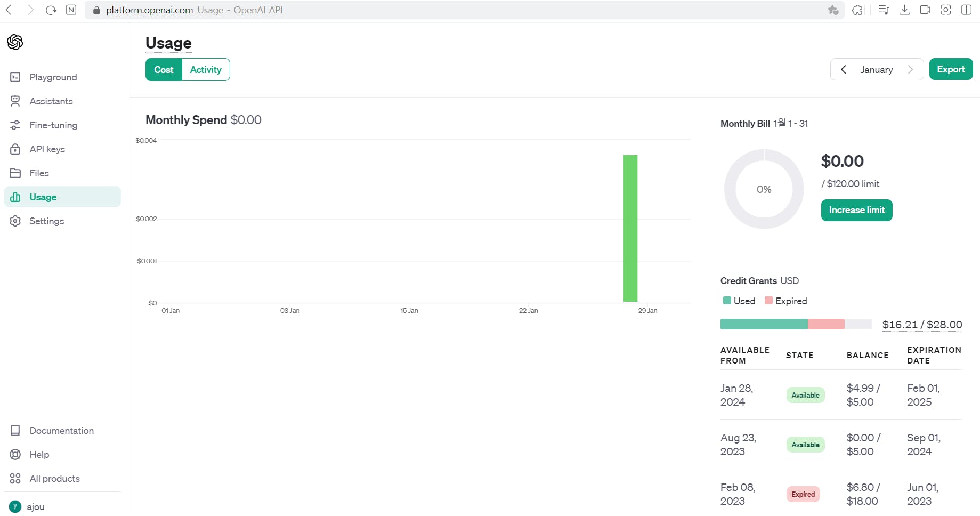Click the screenshot capture icon
Image resolution: width=980 pixels, height=516 pixels.
tap(946, 10)
